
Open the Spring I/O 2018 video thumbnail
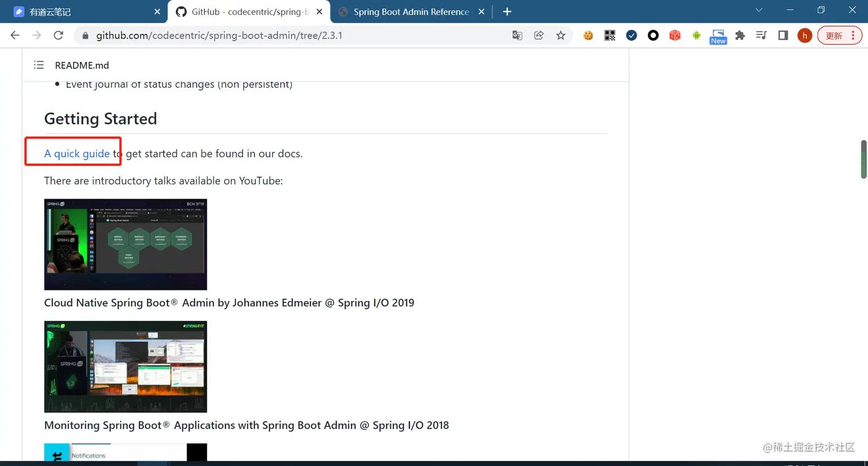(x=126, y=367)
